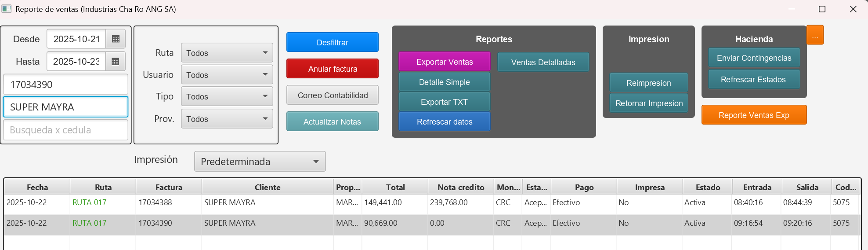Focus the Busqueda x cedula field
This screenshot has height=250, width=868.
pos(66,130)
